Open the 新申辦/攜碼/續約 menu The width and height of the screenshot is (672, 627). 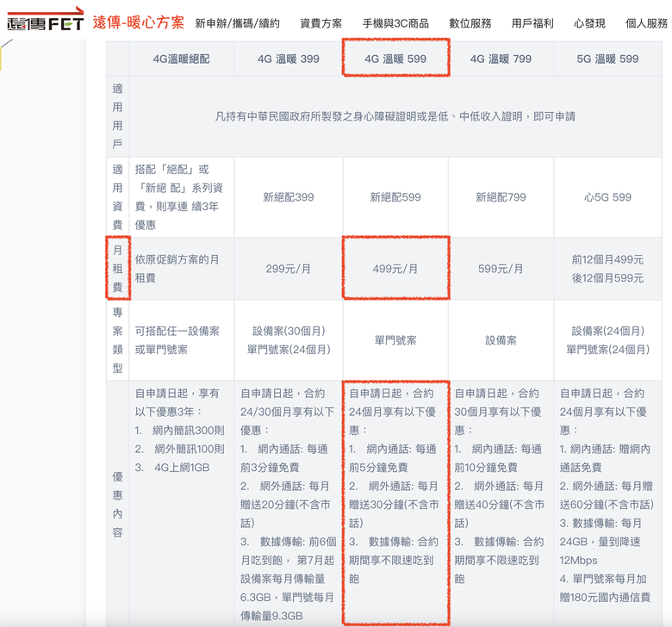click(237, 23)
